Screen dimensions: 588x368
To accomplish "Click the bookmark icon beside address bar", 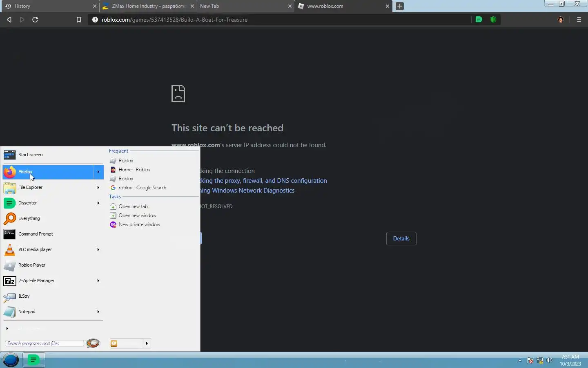I will click(79, 20).
